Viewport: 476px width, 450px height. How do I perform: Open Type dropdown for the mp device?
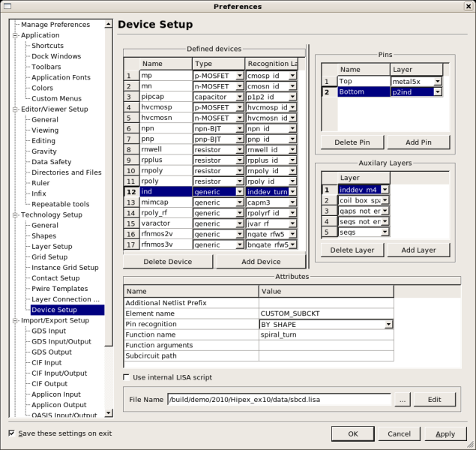coord(240,76)
